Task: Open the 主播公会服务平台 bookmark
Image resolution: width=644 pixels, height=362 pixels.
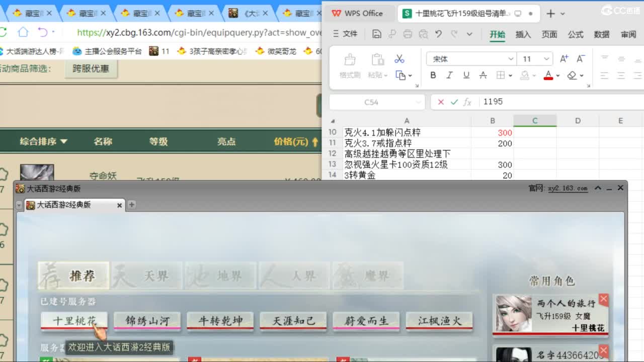Action: tap(107, 51)
